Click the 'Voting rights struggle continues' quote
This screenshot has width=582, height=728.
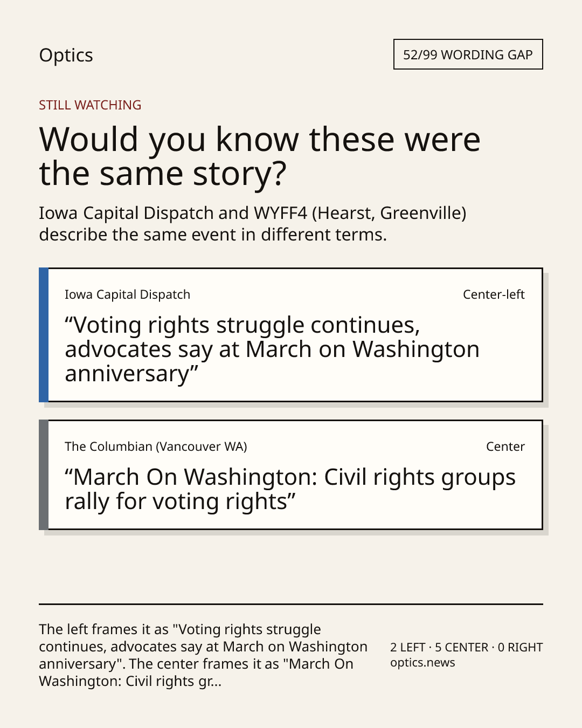(x=272, y=349)
